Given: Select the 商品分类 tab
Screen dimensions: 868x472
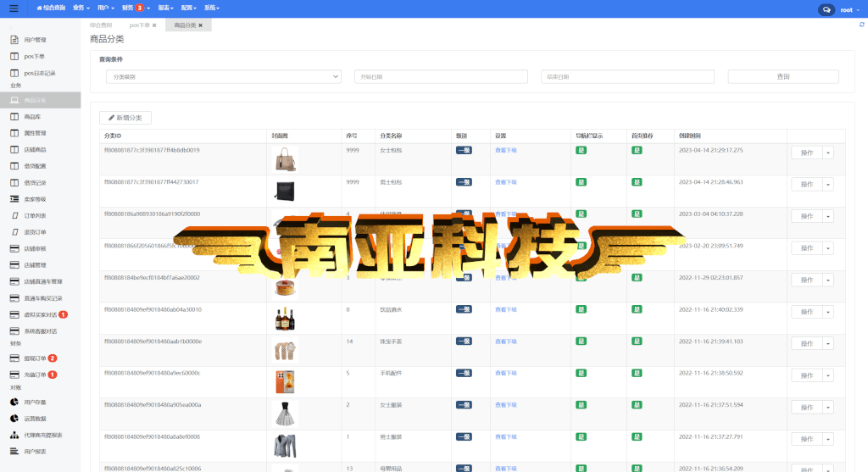Looking at the screenshot, I should pyautogui.click(x=185, y=25).
